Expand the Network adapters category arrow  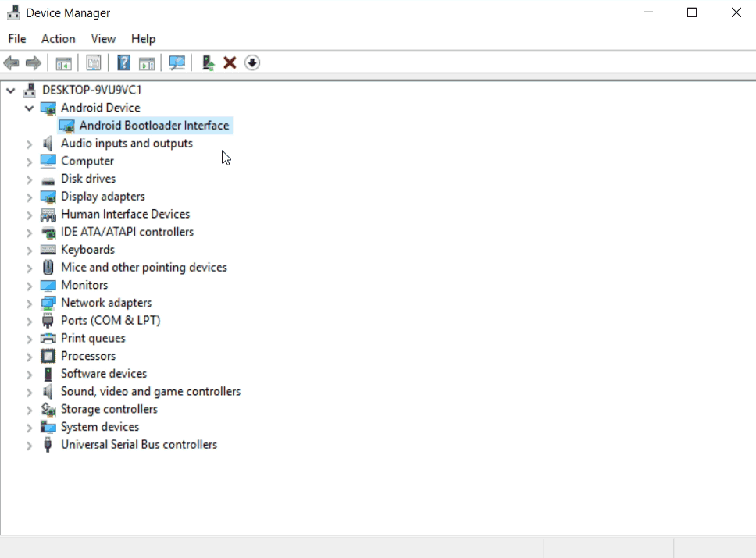coord(30,303)
